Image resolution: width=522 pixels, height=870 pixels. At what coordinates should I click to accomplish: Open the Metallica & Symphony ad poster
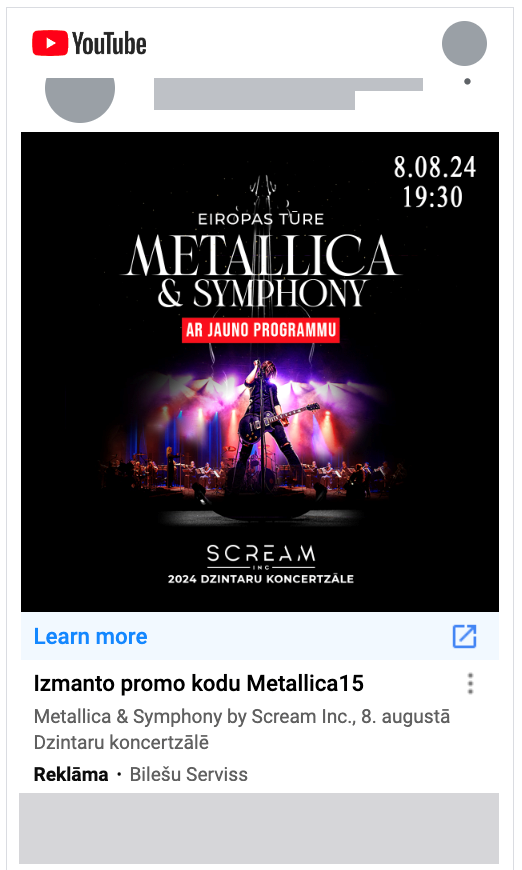[260, 372]
